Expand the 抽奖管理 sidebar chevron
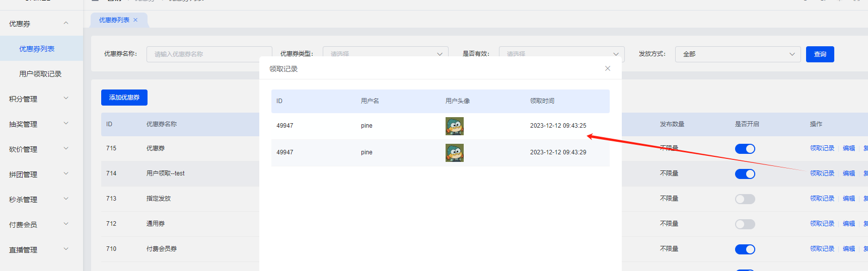The width and height of the screenshot is (868, 271). [66, 124]
